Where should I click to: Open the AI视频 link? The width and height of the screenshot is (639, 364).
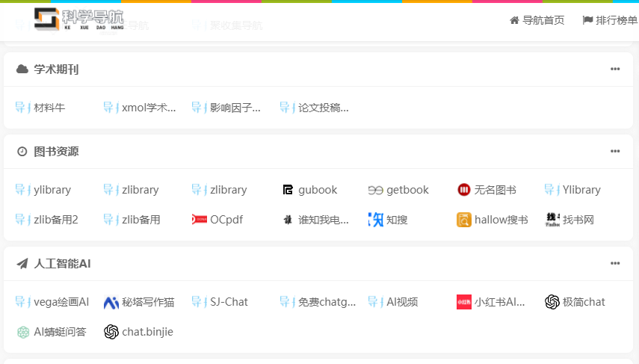point(402,302)
